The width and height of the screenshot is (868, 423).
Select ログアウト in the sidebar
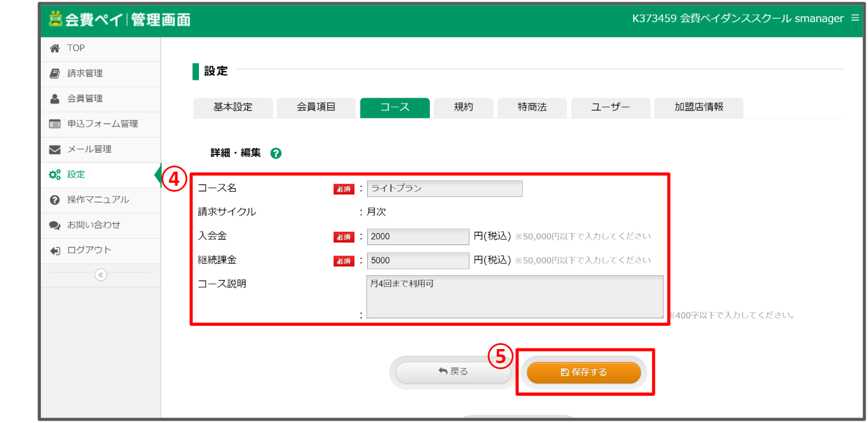[x=89, y=250]
